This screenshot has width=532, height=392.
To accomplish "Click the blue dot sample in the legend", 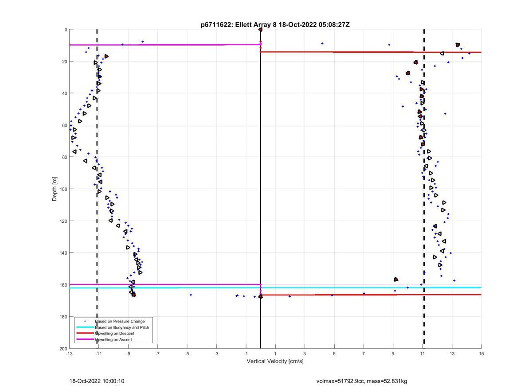I will point(85,321).
